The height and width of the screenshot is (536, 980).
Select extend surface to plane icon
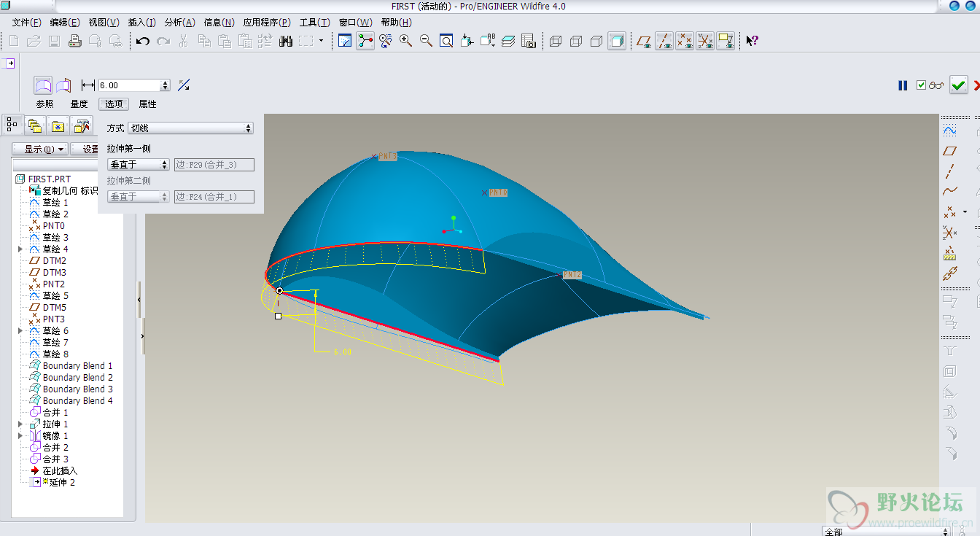(63, 85)
